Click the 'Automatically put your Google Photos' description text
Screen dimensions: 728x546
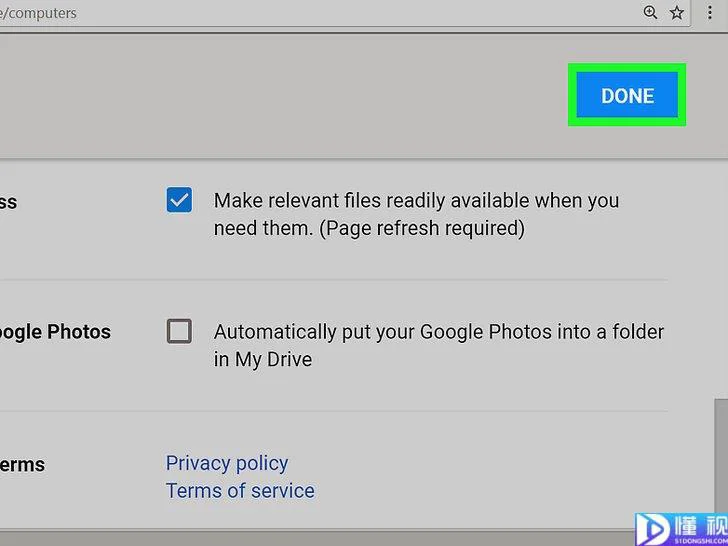point(439,345)
